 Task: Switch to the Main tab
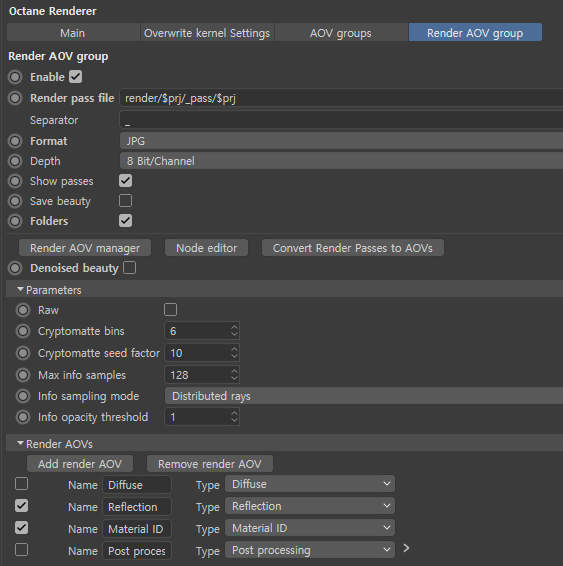tap(73, 32)
